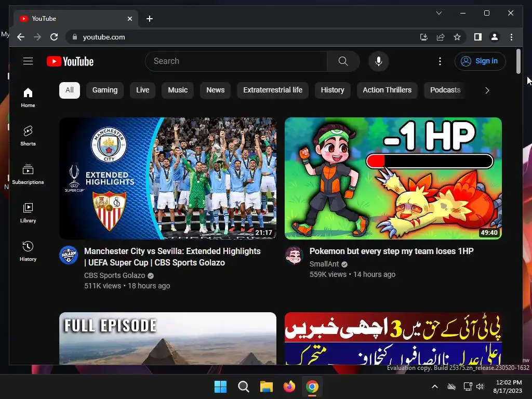The width and height of the screenshot is (532, 399).
Task: Click the browser forward arrow
Action: 37,37
